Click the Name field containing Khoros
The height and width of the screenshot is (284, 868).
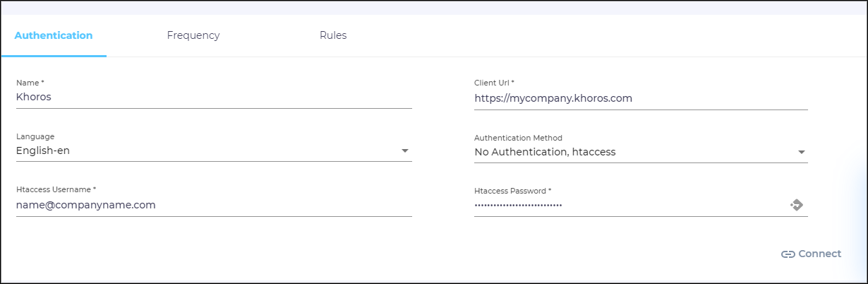212,97
